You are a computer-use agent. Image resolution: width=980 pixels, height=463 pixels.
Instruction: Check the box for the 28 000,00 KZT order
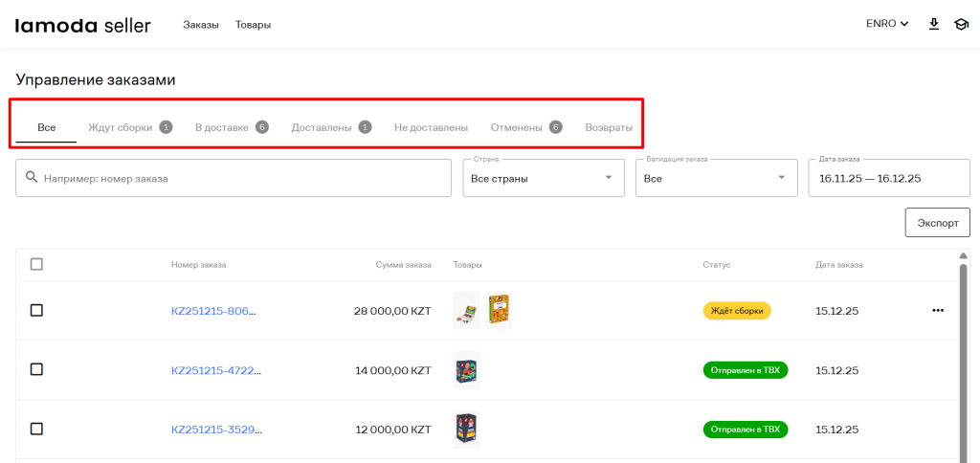(x=36, y=310)
